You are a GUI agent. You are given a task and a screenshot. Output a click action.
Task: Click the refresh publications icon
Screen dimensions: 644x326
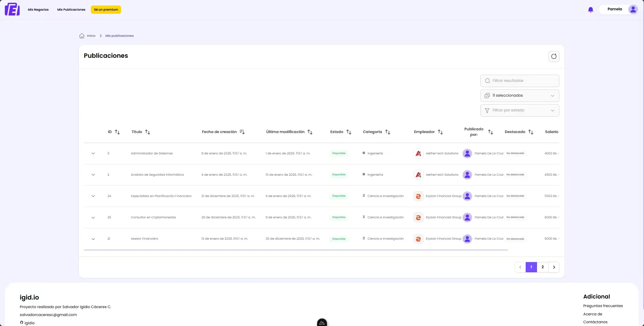tap(554, 56)
